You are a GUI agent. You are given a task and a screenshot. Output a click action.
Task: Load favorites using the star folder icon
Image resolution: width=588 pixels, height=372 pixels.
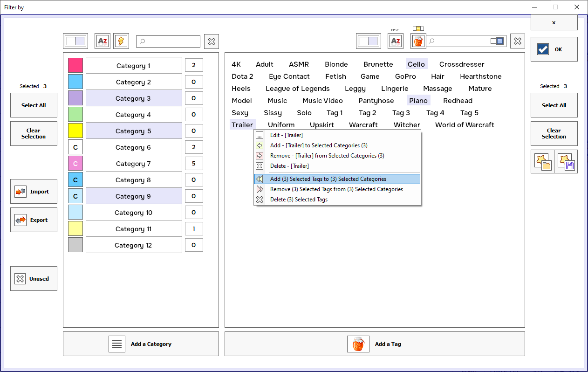[x=542, y=162]
